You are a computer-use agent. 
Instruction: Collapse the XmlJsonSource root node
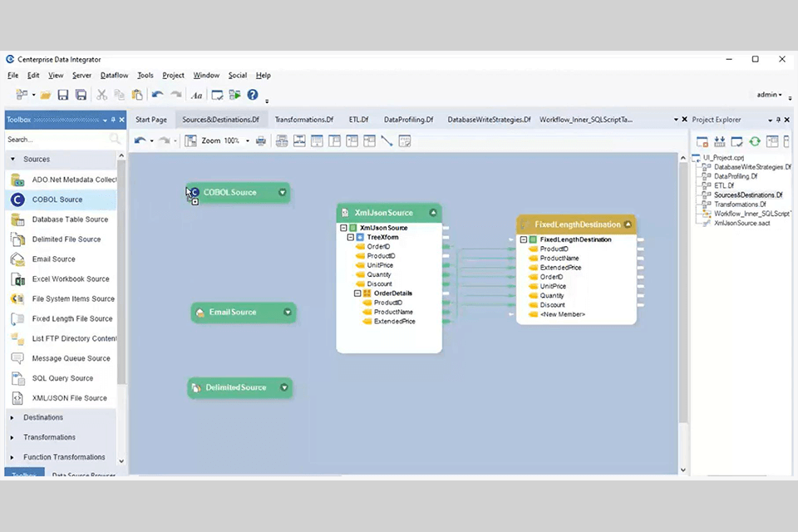tap(343, 228)
